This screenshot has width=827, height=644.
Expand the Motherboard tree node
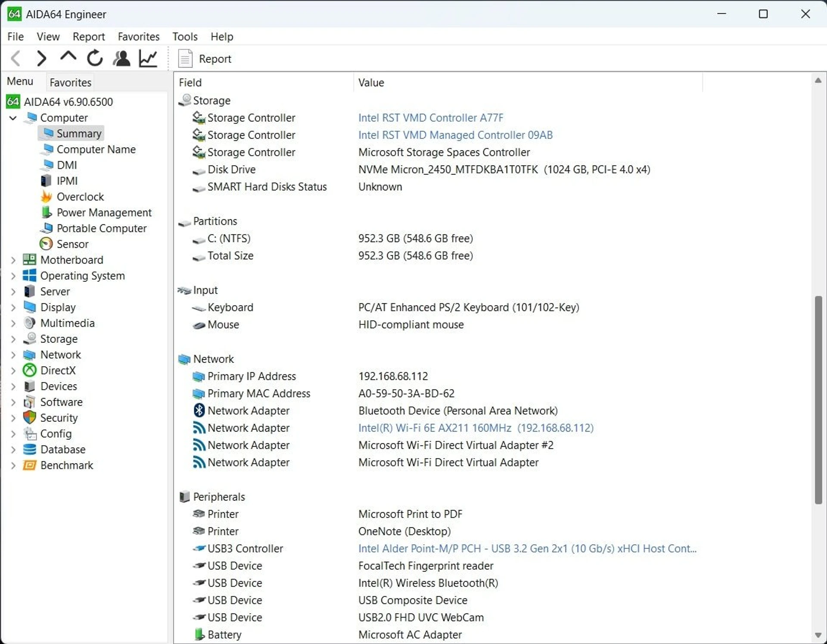coord(13,260)
